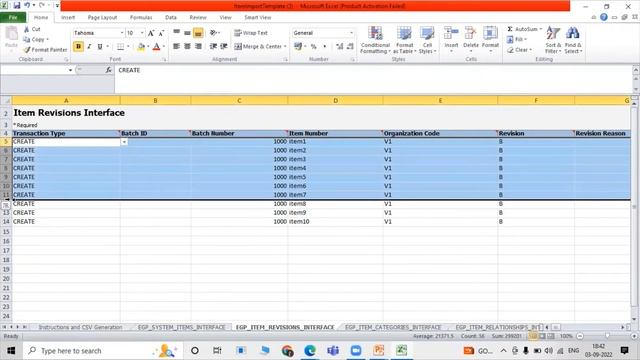Open the Tahoma font name dropdown
The image size is (640, 360).
(x=122, y=33)
